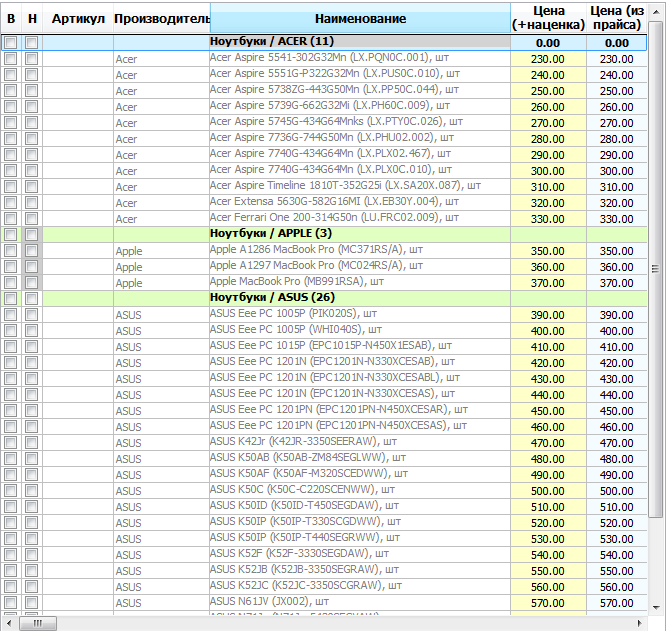The image size is (671, 631).
Task: Click the В column header
Action: pos(11,18)
